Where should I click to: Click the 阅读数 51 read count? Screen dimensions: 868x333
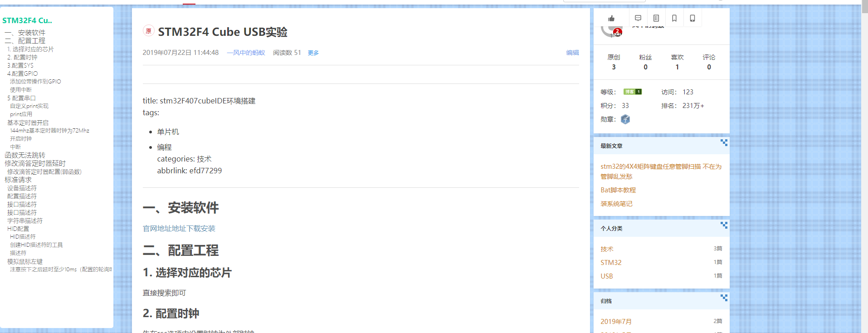pyautogui.click(x=287, y=53)
